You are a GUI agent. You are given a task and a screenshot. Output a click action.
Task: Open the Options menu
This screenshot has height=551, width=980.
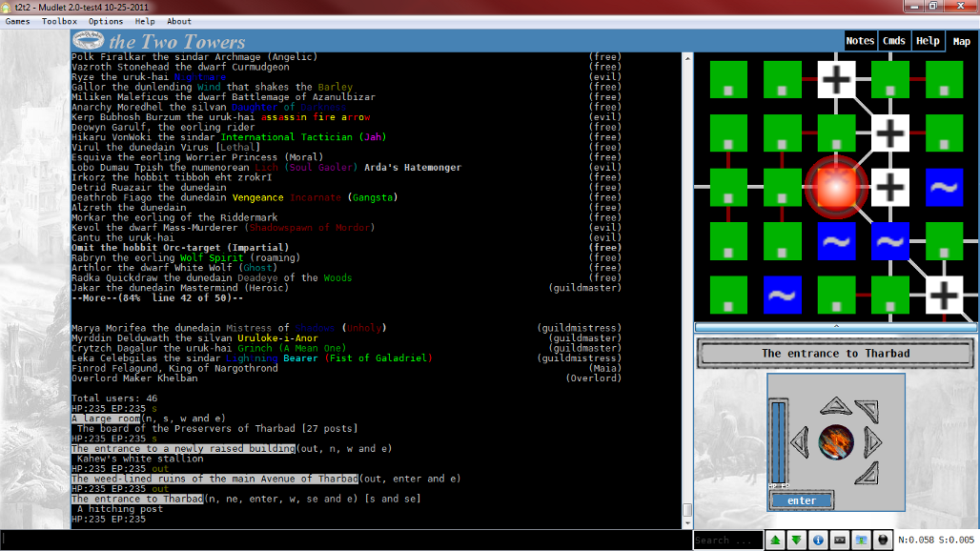pyautogui.click(x=106, y=21)
